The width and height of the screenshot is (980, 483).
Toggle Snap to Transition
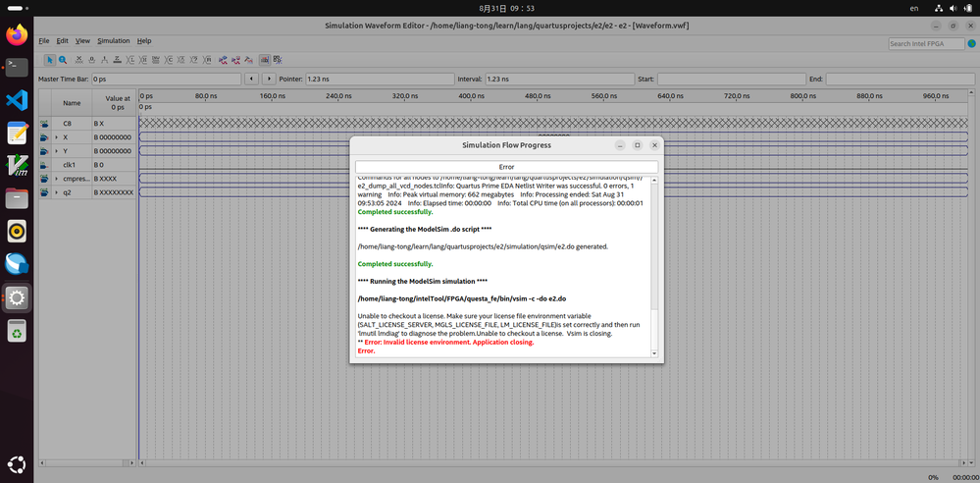point(277,60)
